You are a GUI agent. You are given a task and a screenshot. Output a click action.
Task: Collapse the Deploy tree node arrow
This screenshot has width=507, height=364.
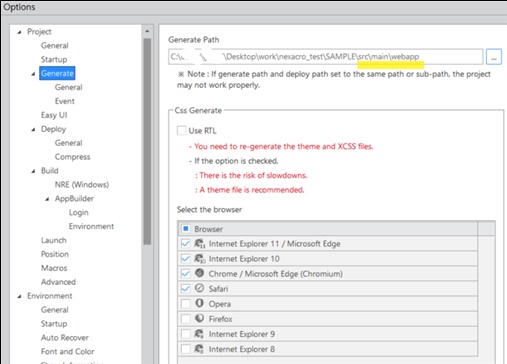[33, 129]
